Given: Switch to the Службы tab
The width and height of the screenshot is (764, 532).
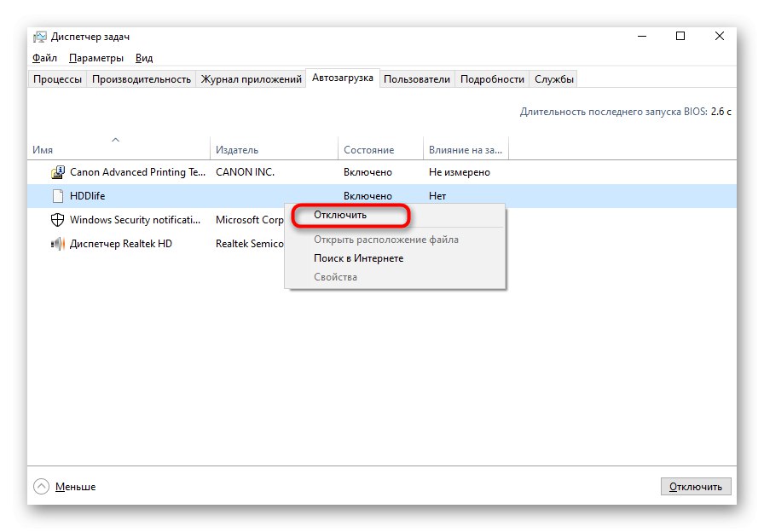Looking at the screenshot, I should tap(554, 79).
